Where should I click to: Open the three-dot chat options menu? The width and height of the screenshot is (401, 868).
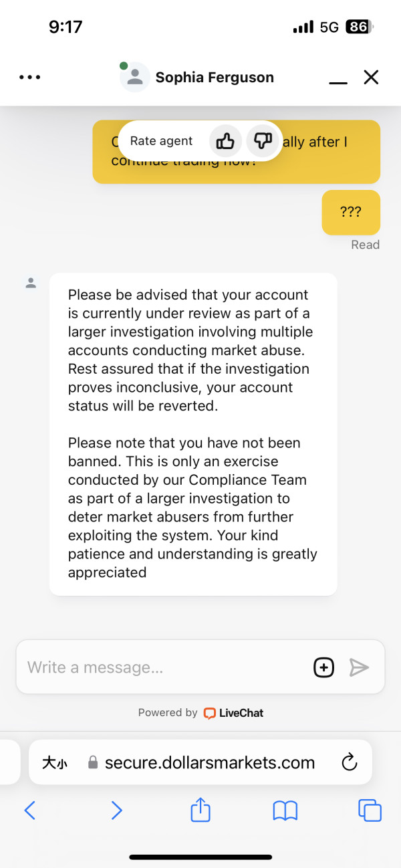(x=29, y=78)
